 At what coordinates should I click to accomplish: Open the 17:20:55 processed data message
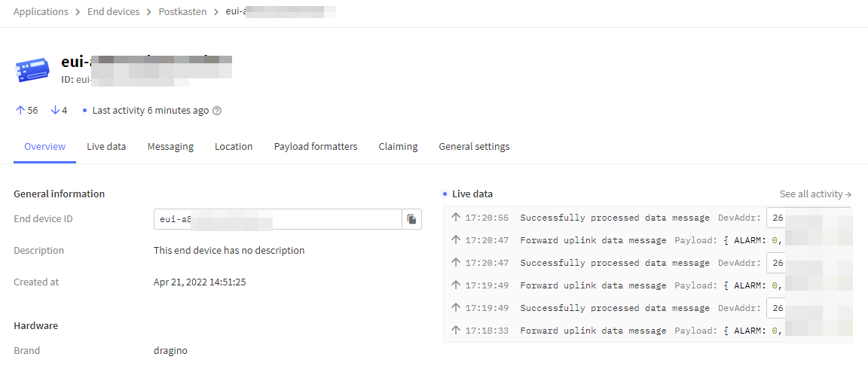point(648,218)
